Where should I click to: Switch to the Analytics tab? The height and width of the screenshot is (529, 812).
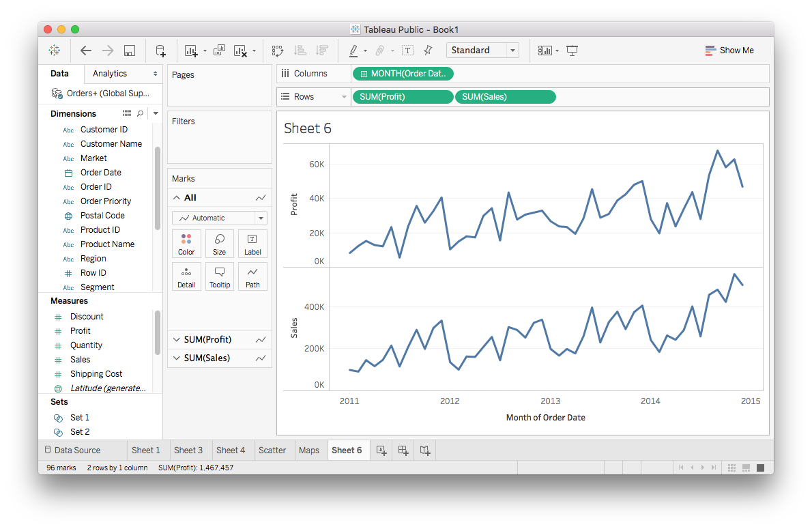(x=110, y=74)
